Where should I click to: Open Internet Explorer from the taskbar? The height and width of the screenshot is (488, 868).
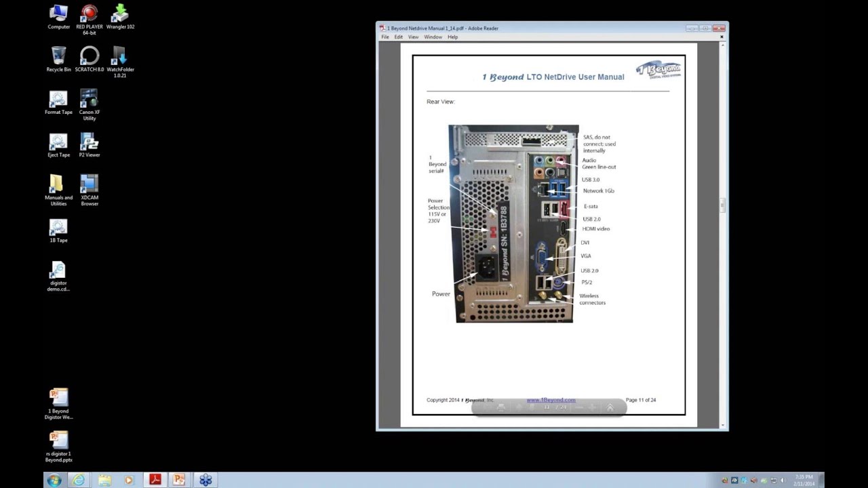pyautogui.click(x=79, y=480)
